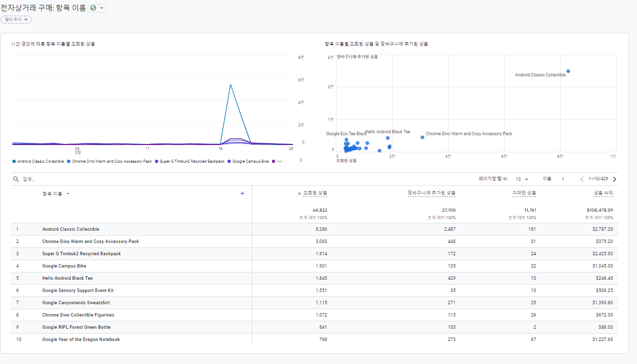The width and height of the screenshot is (637, 364).
Task: Click Google Sensory Support Event Kit row name
Action: pyautogui.click(x=78, y=291)
